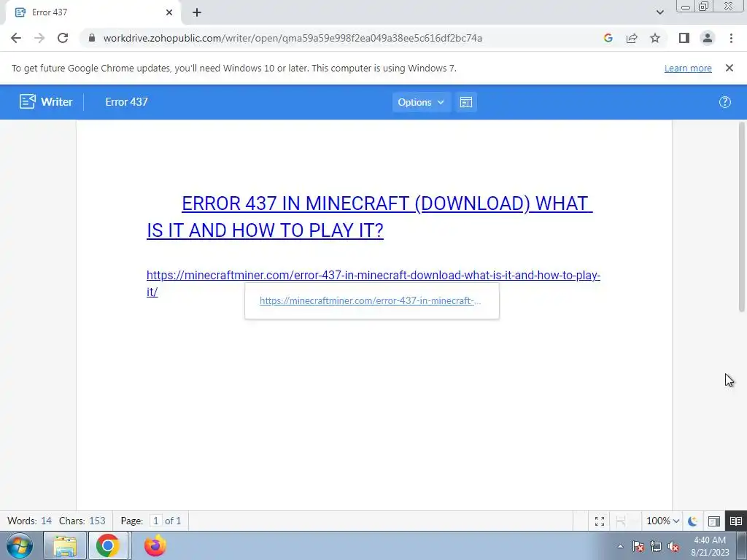Click the page number input field
The height and width of the screenshot is (560, 747).
point(155,521)
